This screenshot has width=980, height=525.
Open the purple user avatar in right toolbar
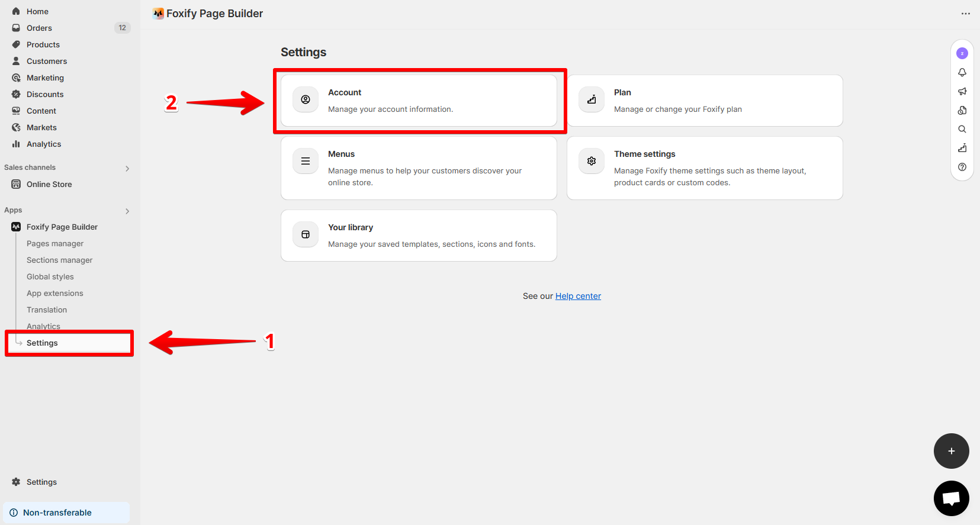pyautogui.click(x=962, y=53)
